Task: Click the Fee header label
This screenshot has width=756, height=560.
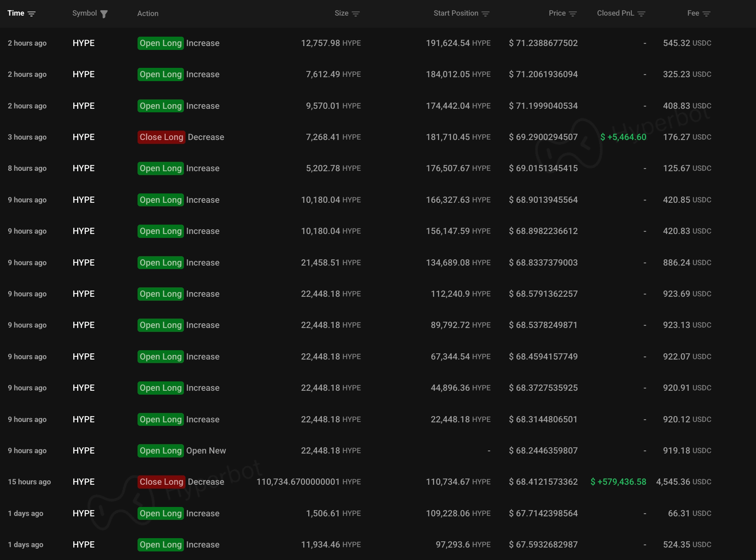Action: pyautogui.click(x=693, y=13)
